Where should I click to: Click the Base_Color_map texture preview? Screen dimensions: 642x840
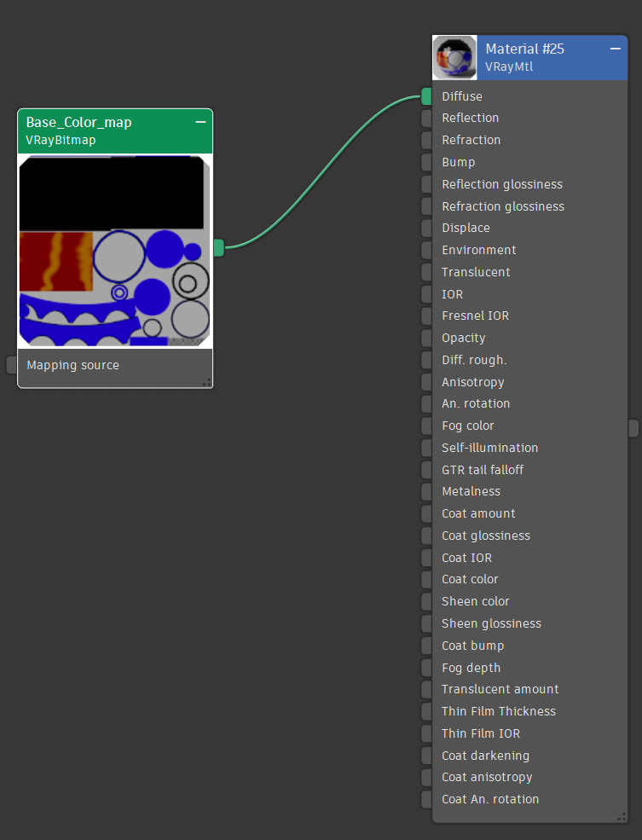click(115, 251)
